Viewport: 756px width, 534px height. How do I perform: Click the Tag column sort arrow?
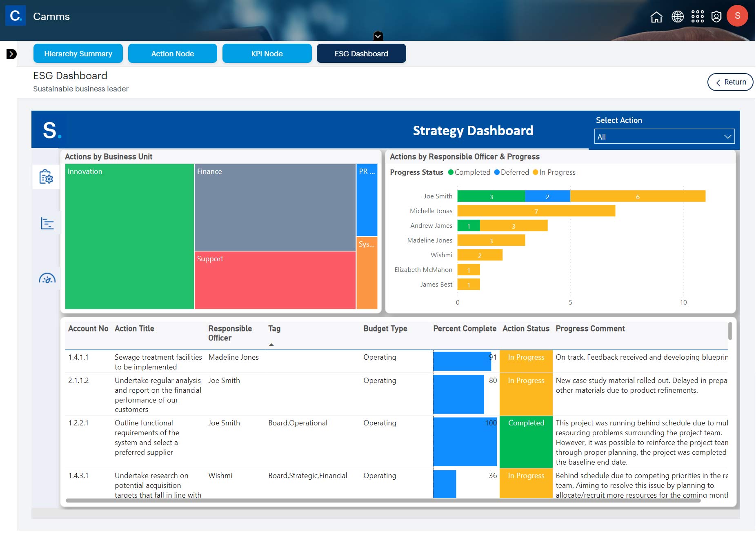click(271, 345)
